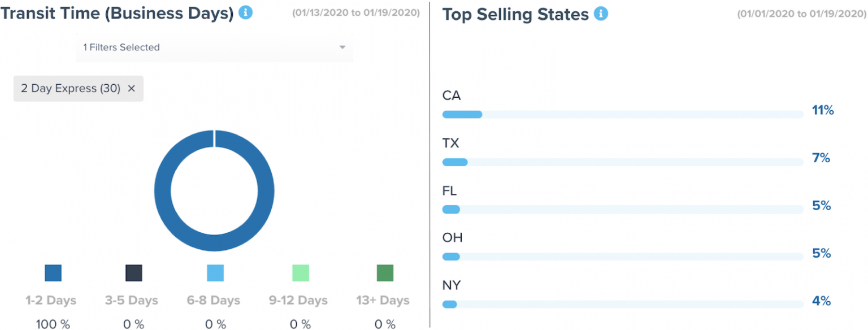Click the OH progress bar

pos(622,257)
